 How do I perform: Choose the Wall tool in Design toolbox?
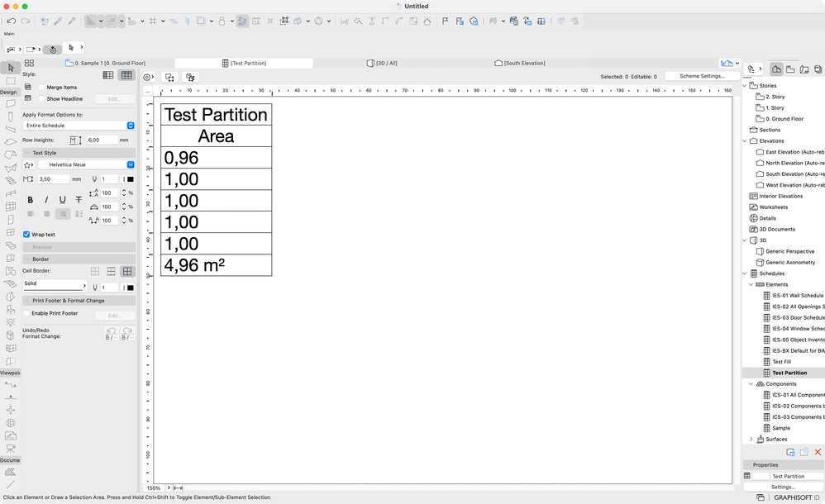(11, 103)
